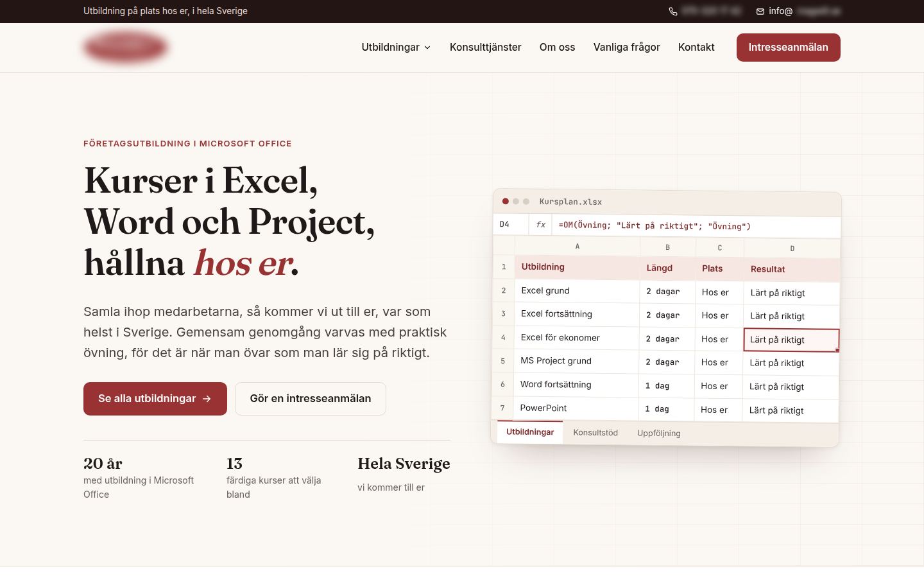Image resolution: width=924 pixels, height=578 pixels.
Task: Select column D header
Action: pyautogui.click(x=792, y=249)
